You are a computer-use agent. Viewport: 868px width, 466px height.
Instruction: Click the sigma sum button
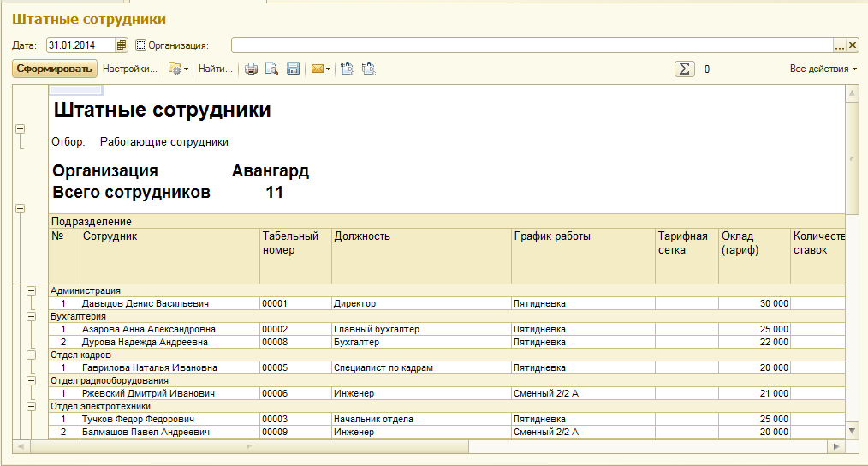pos(684,69)
